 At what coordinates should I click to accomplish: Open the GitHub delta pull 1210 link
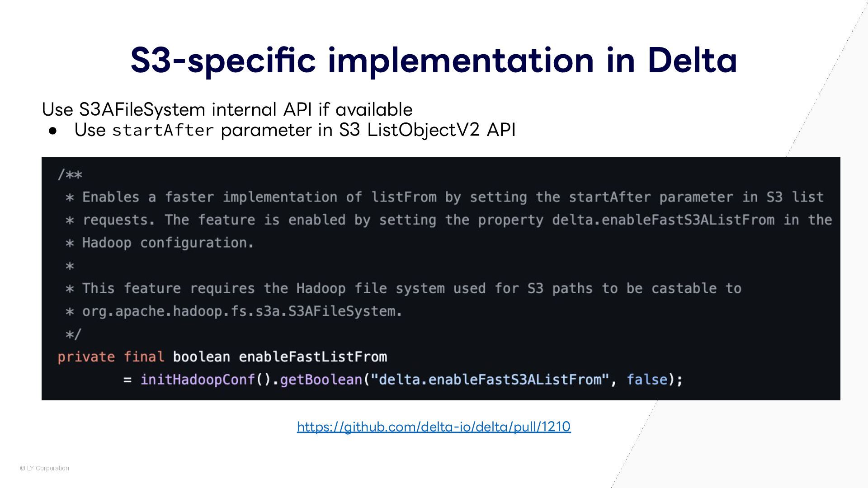(434, 427)
